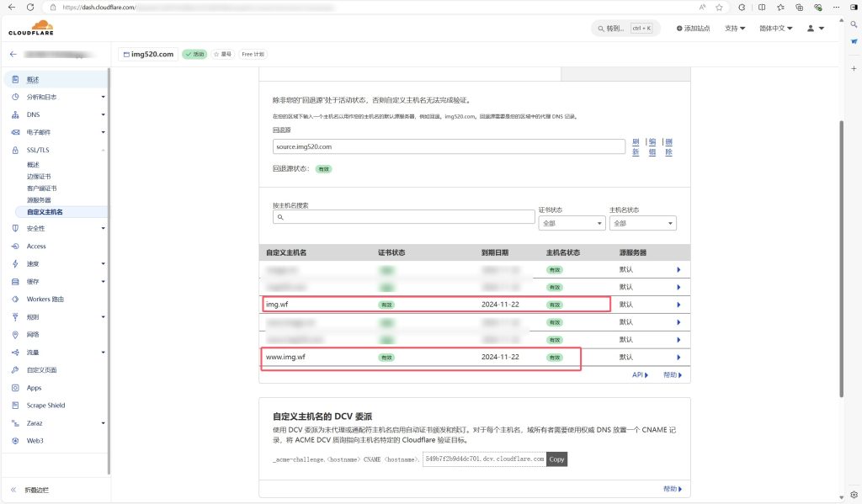The image size is (862, 504).
Task: Open the SSL/TLS 概述 submenu item
Action: coord(33,165)
